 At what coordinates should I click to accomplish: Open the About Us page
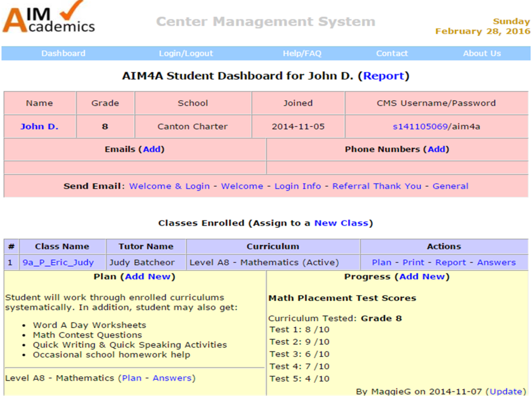tap(482, 53)
